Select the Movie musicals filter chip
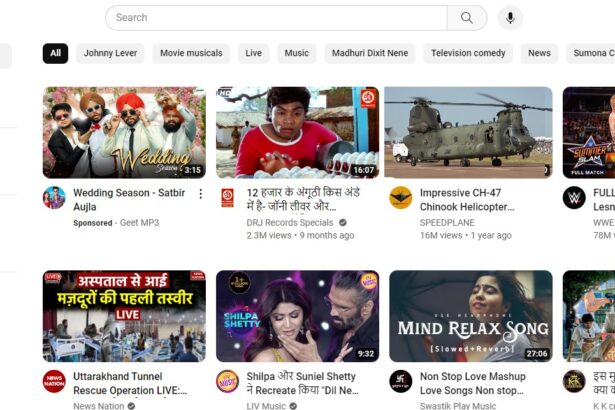 [x=191, y=53]
